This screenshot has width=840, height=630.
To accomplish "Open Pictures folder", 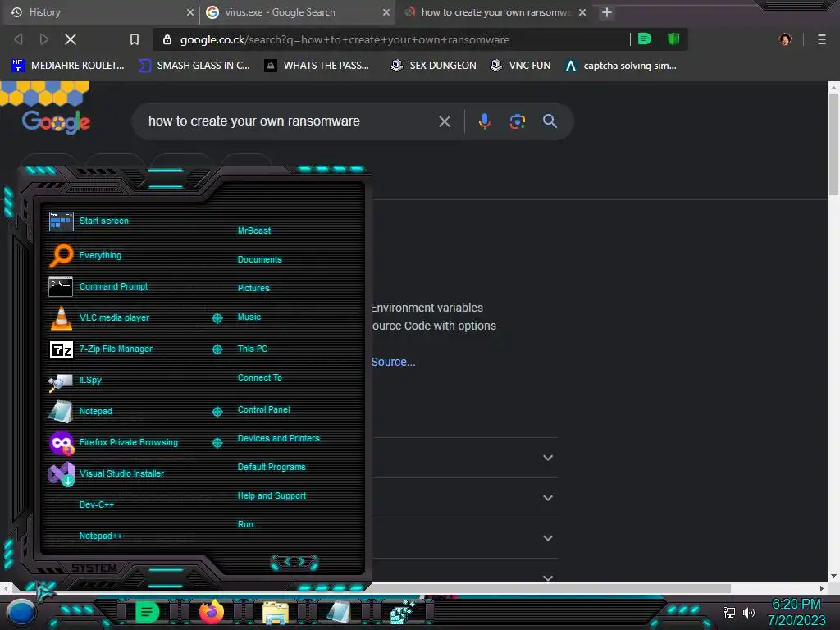I will point(253,288).
